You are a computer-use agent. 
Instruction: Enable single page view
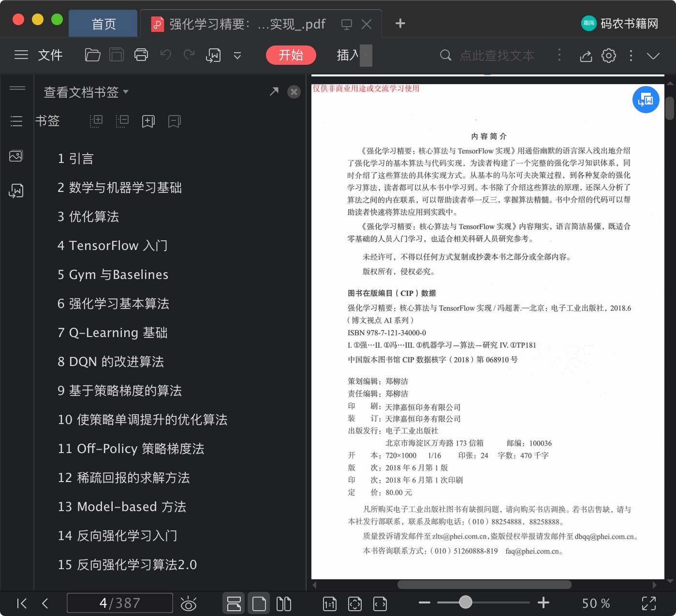click(x=259, y=603)
